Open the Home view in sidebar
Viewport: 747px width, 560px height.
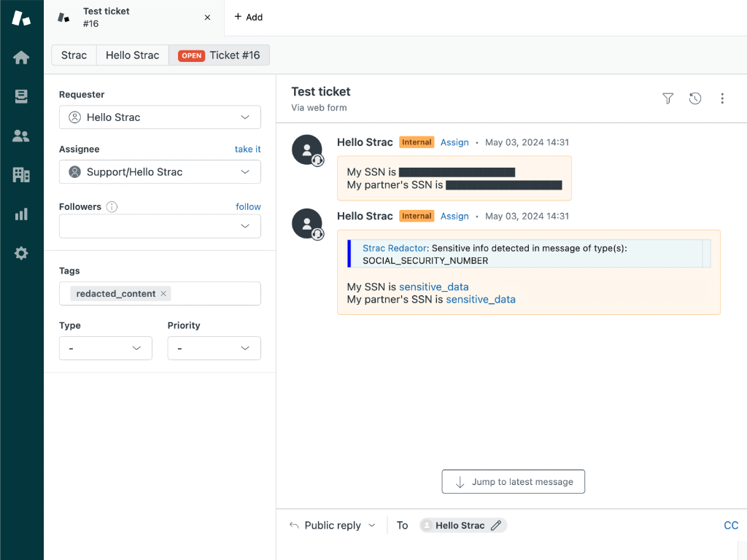(21, 58)
